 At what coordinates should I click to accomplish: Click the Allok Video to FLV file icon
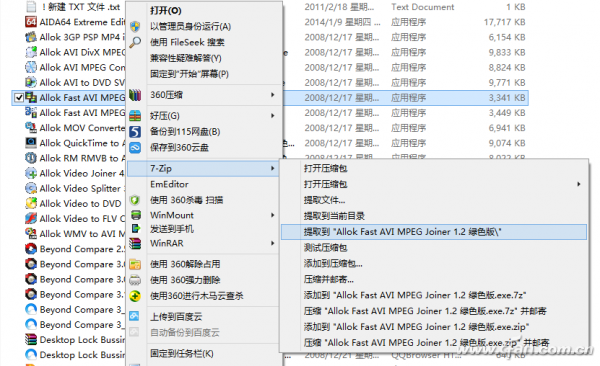pyautogui.click(x=31, y=218)
